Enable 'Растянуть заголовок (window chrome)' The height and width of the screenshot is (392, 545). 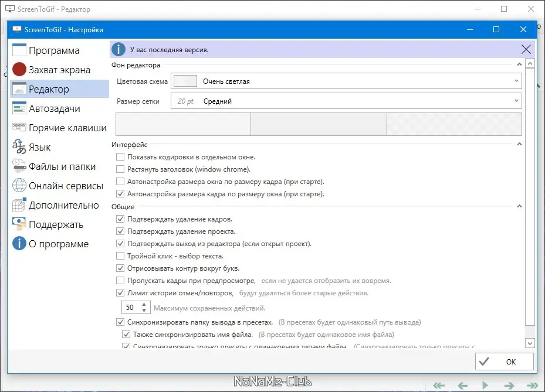point(120,169)
